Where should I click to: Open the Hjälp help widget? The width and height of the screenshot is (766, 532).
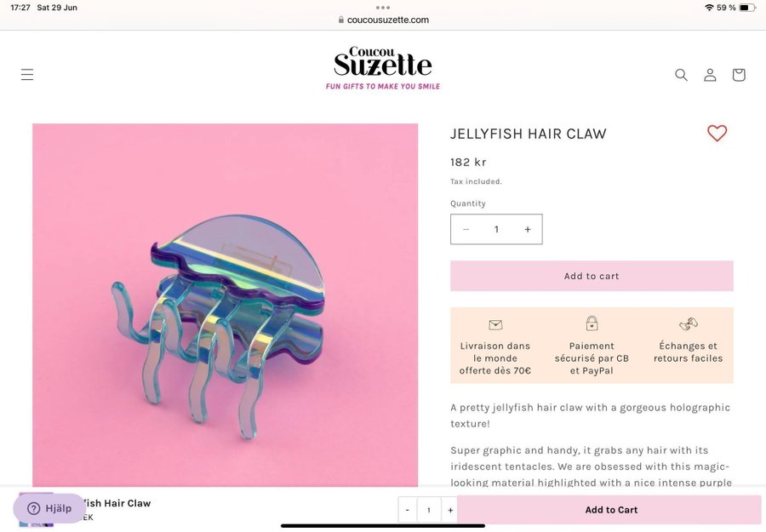49,508
